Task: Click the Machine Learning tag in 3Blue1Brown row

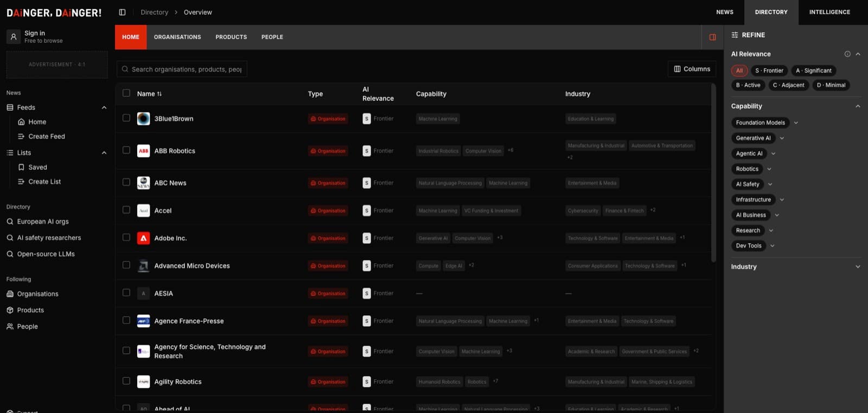Action: pyautogui.click(x=438, y=119)
